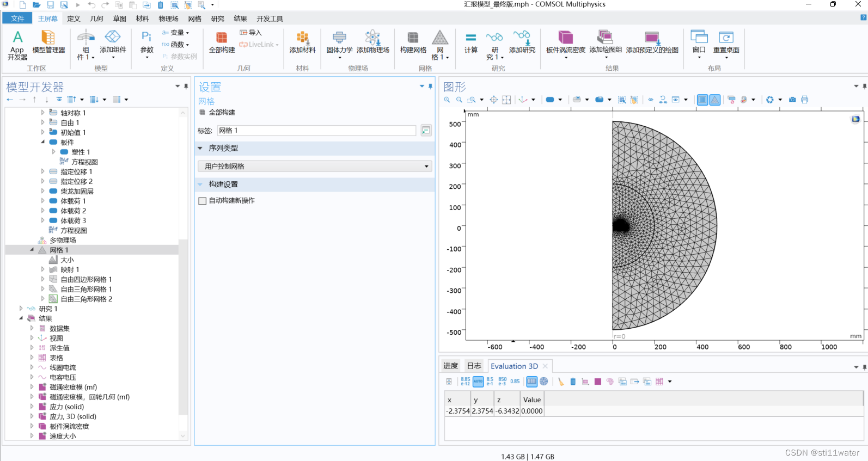Toggle the Cartesian table grid view button
The height and width of the screenshot is (461, 868).
coord(532,382)
